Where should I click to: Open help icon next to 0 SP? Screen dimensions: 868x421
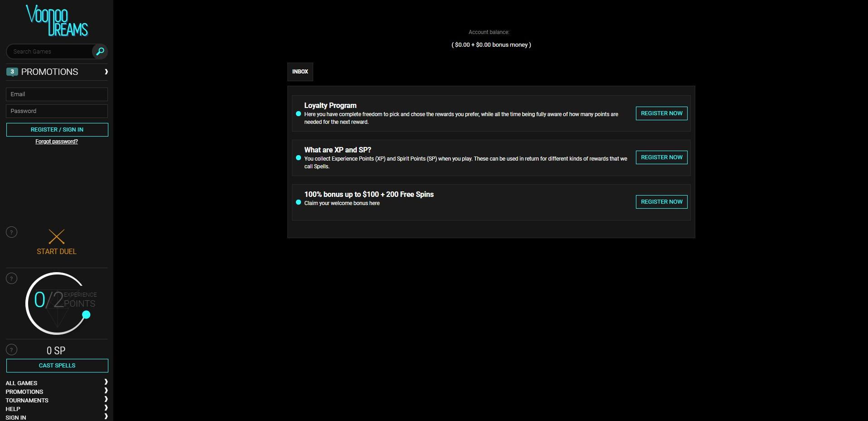pos(11,350)
